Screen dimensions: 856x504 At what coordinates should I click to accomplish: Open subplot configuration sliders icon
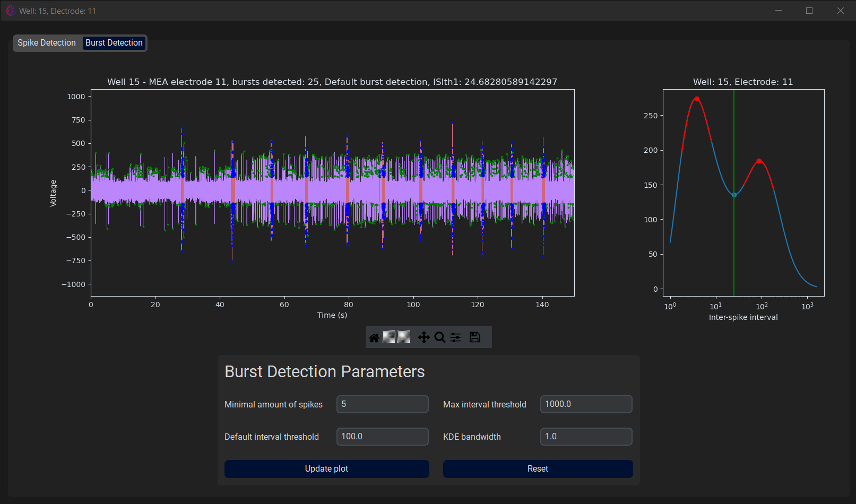pyautogui.click(x=455, y=337)
